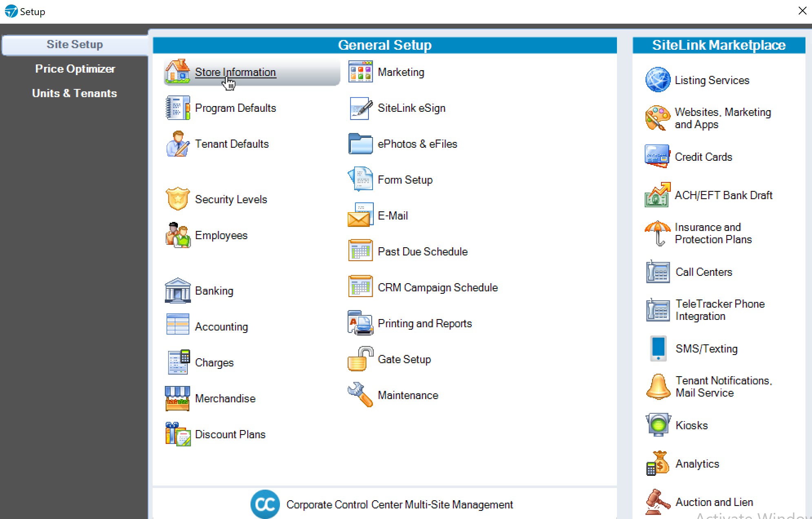
Task: Click the Analytics label
Action: (x=697, y=464)
